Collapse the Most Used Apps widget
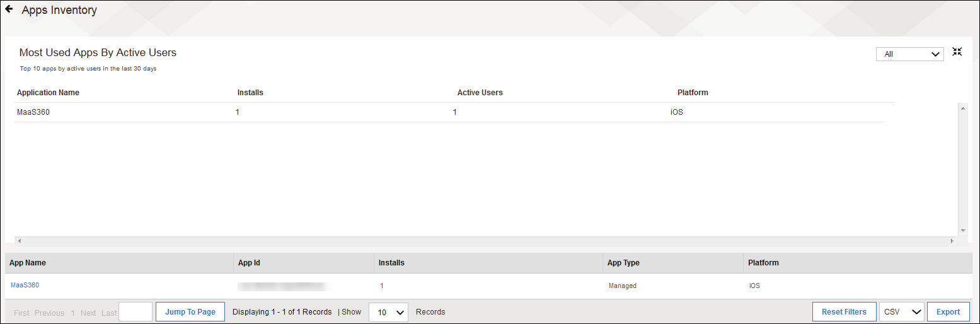 [957, 52]
